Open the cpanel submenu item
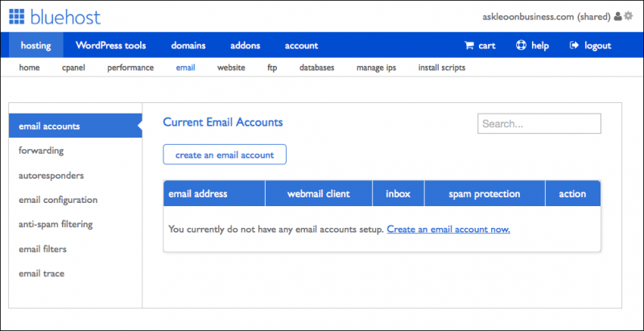This screenshot has width=644, height=331. coord(73,68)
